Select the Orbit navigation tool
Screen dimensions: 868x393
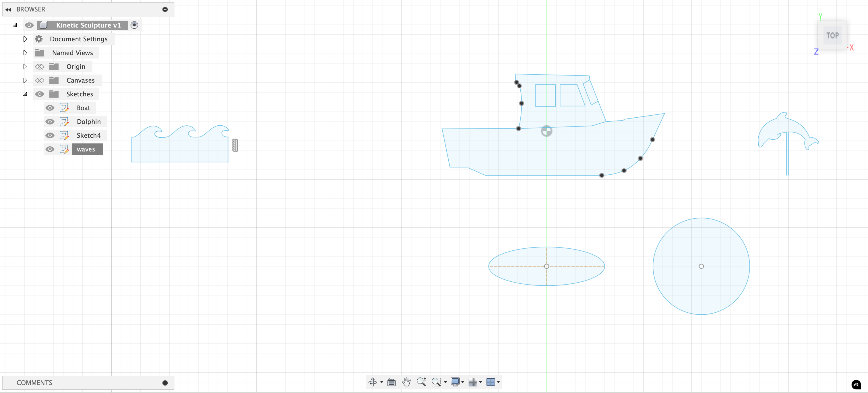tap(373, 382)
